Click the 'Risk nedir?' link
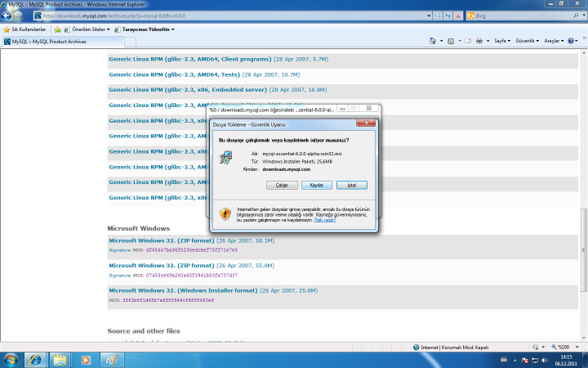This screenshot has width=588, height=368. pos(325,219)
